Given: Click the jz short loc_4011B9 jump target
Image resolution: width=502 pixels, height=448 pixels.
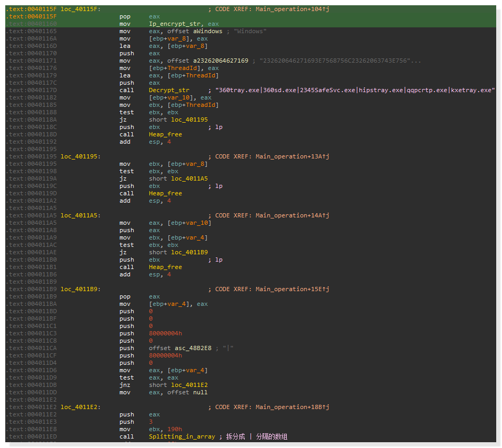Looking at the screenshot, I should tap(189, 252).
